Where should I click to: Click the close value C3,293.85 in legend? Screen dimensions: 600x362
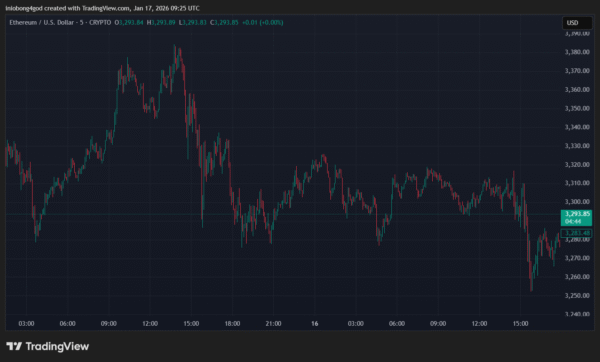pos(224,23)
